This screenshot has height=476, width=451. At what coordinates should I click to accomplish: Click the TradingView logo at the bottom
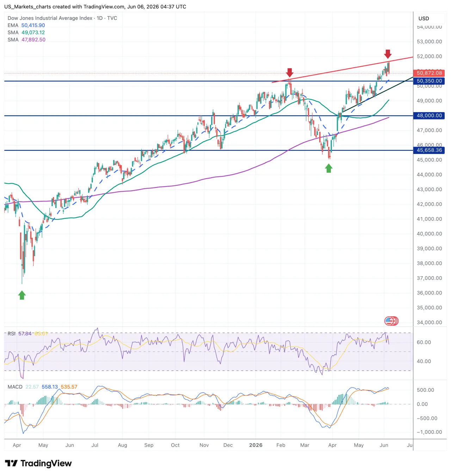(38, 463)
